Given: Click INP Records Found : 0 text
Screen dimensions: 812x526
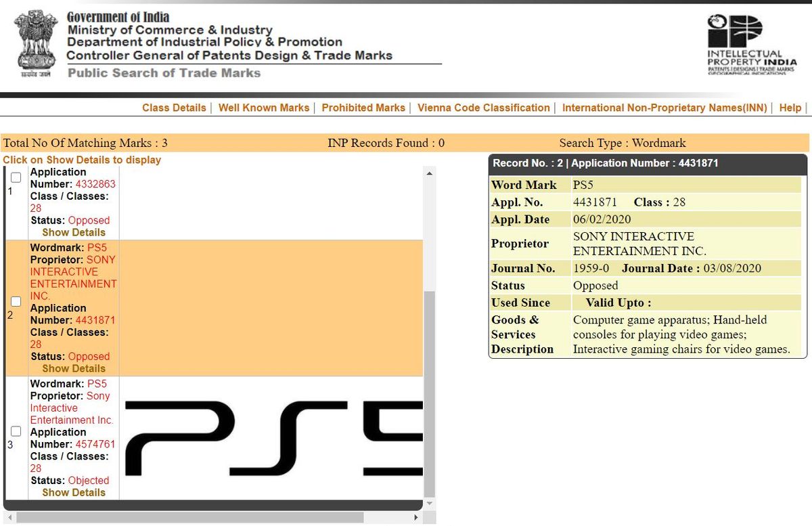Looking at the screenshot, I should point(386,143).
